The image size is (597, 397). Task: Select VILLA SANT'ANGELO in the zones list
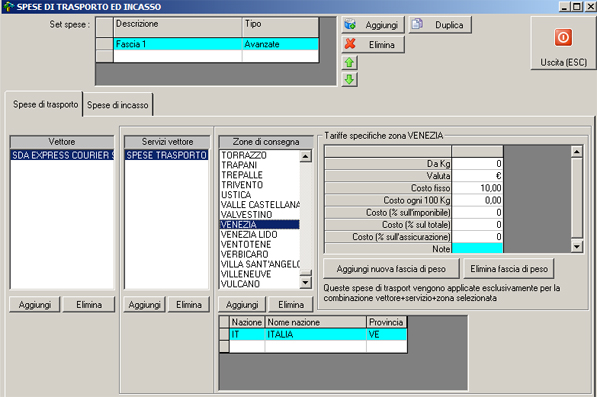[260, 264]
